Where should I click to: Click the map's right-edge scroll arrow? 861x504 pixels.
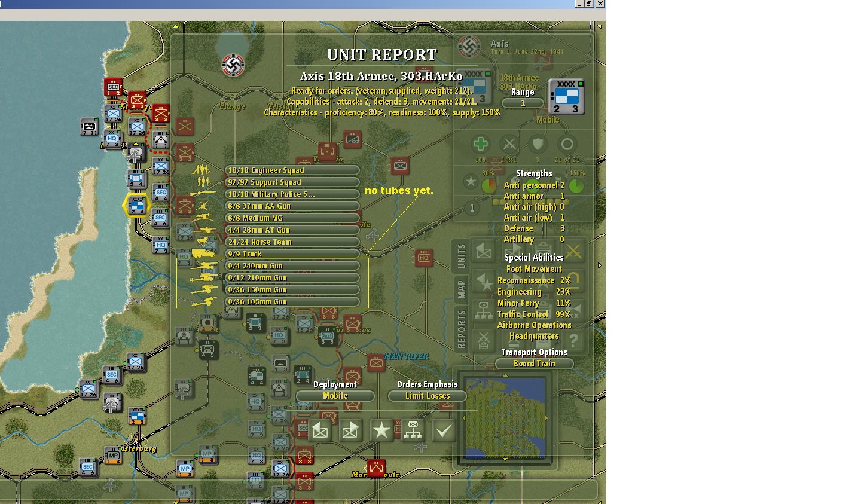(x=600, y=265)
